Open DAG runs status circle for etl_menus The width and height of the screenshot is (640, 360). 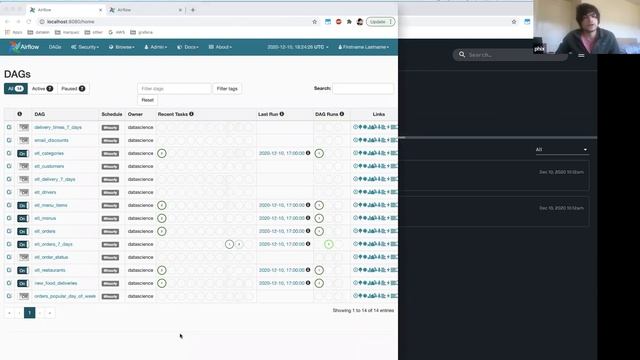click(x=319, y=218)
